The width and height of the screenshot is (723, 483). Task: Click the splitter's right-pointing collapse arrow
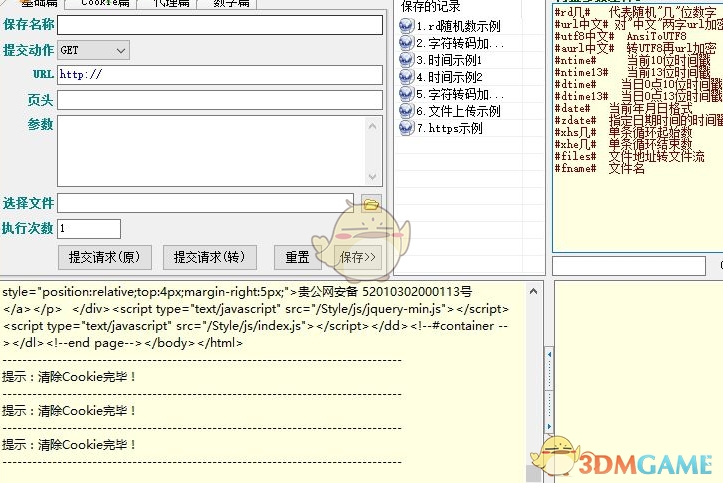tap(549, 426)
